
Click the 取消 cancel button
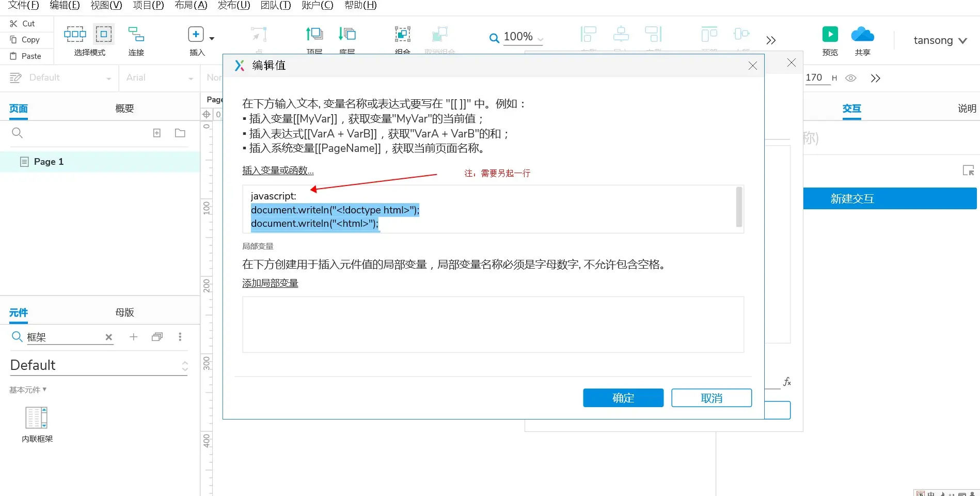point(712,398)
